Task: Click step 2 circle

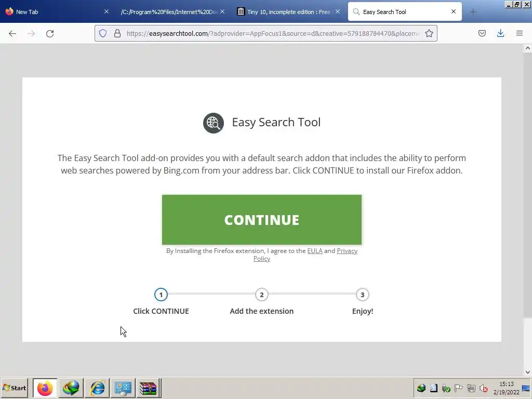Action: (262, 295)
